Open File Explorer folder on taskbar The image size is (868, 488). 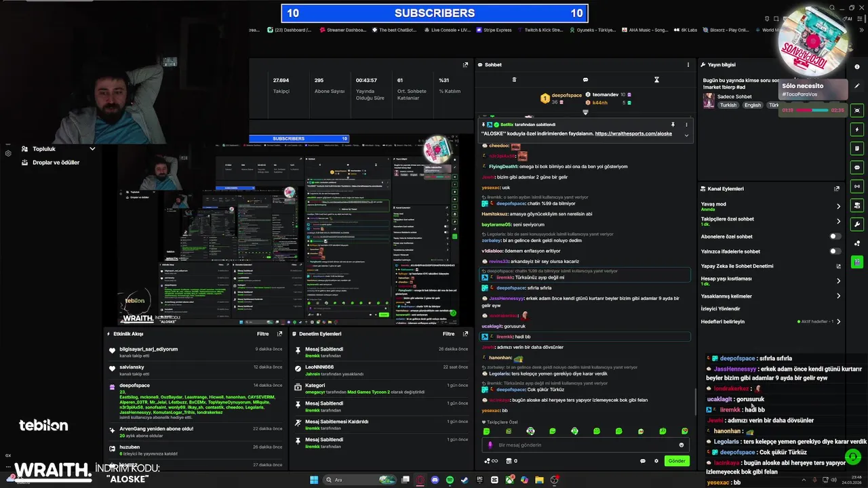539,480
